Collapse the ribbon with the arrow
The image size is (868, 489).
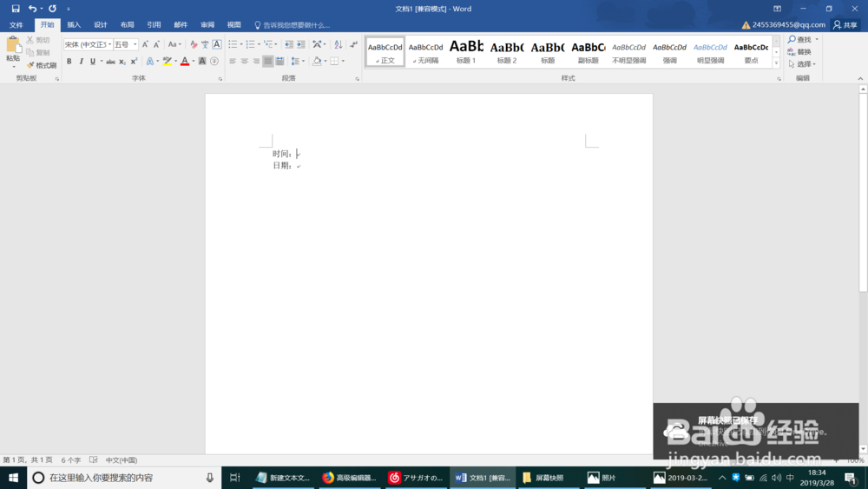(x=859, y=79)
